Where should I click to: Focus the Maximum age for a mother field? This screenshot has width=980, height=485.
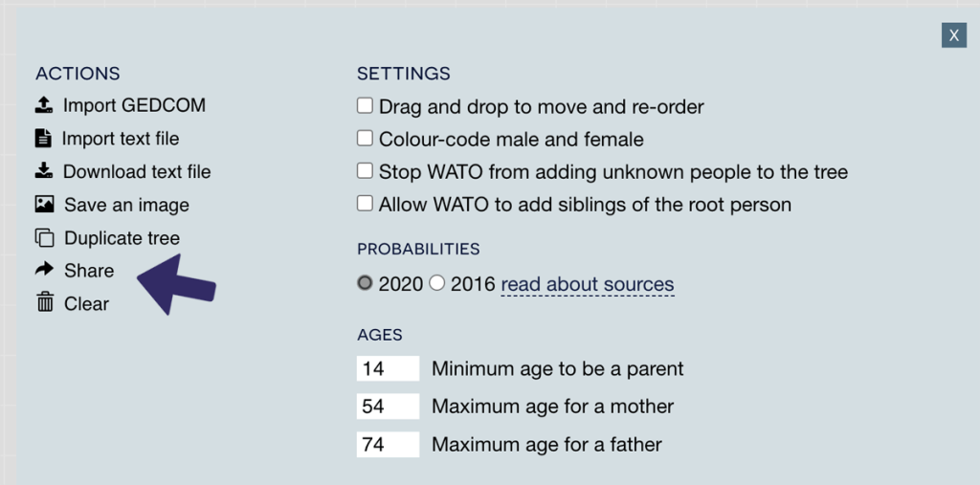[388, 407]
